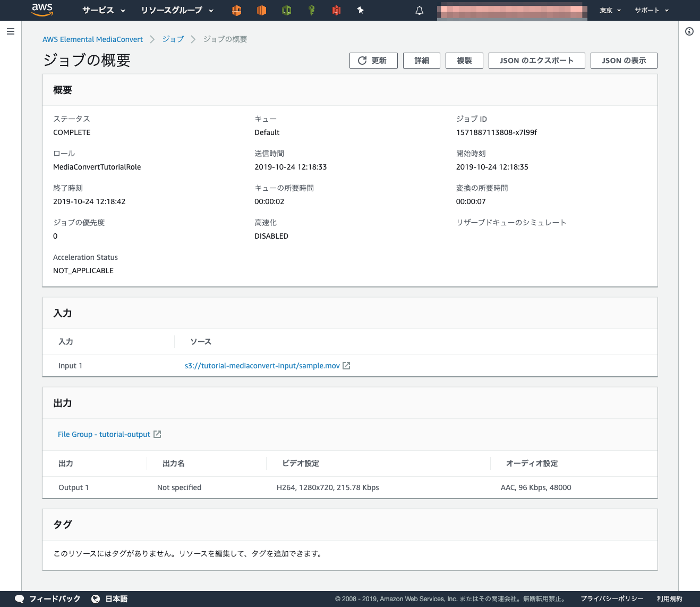Image resolution: width=700 pixels, height=607 pixels.
Task: Click the 詳細 button
Action: [422, 61]
